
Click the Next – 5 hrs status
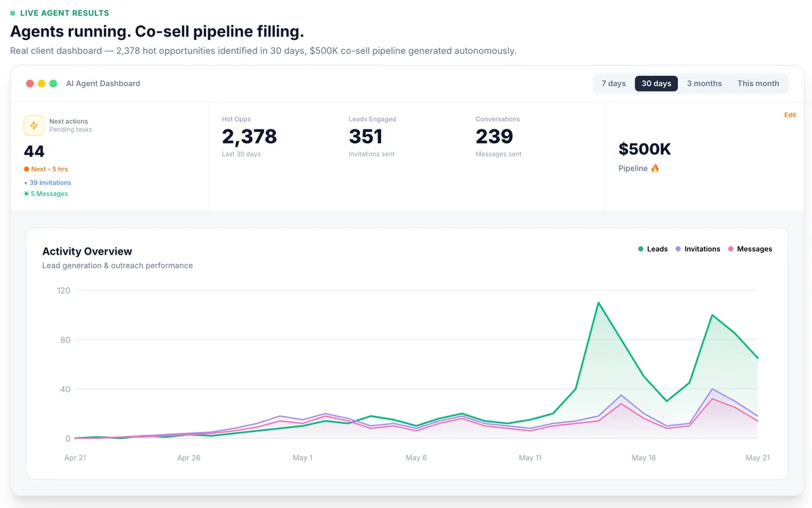coord(46,169)
